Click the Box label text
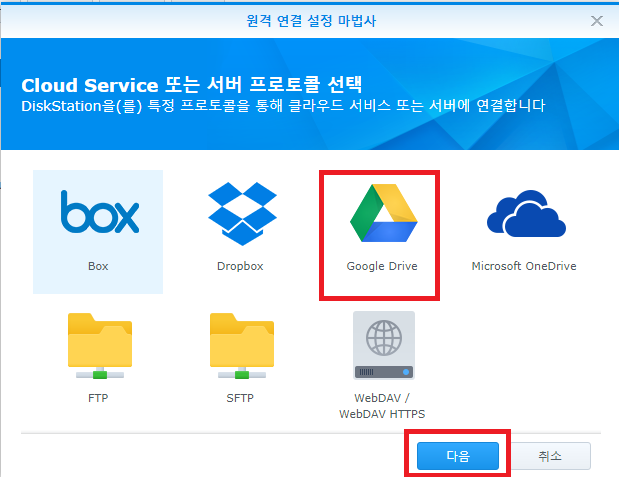 click(x=98, y=266)
